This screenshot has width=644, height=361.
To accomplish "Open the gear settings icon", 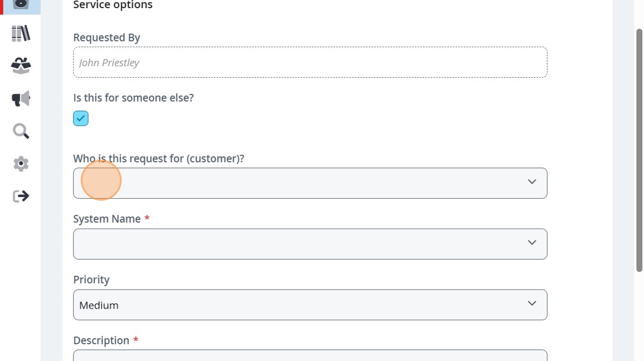I will point(21,164).
